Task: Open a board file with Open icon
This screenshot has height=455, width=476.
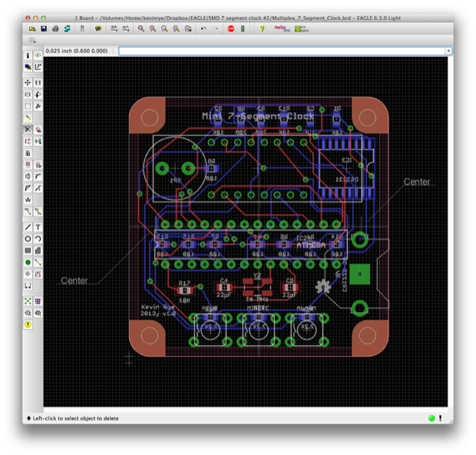Action: [32, 29]
